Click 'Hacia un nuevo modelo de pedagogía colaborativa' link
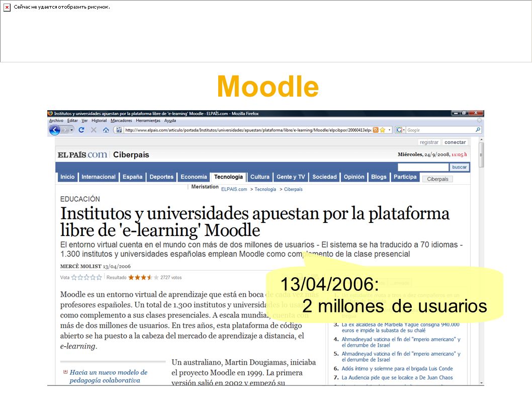532x399 pixels. [x=109, y=376]
